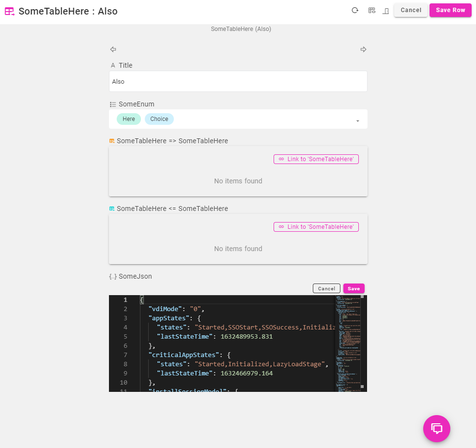The height and width of the screenshot is (448, 476).
Task: Click the JSON editor minimap
Action: click(x=348, y=343)
